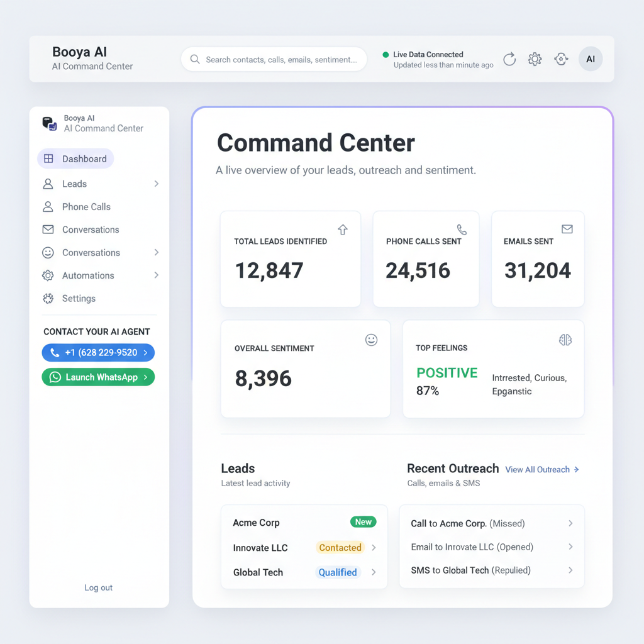Click the up-arrow icon on Total Leads card

click(343, 230)
